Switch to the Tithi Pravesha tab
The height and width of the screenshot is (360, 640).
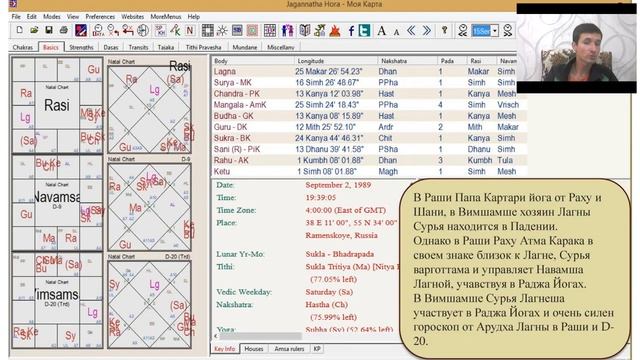[203, 47]
